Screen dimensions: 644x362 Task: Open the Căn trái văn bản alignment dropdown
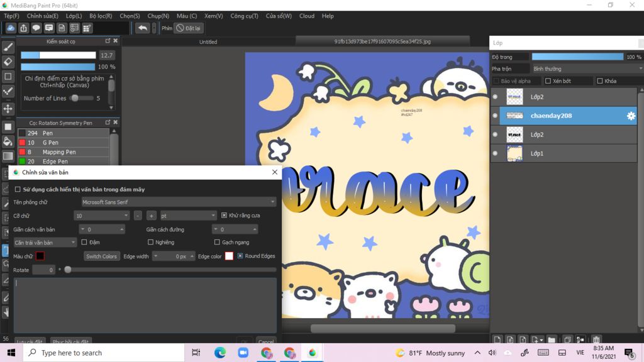pyautogui.click(x=45, y=243)
